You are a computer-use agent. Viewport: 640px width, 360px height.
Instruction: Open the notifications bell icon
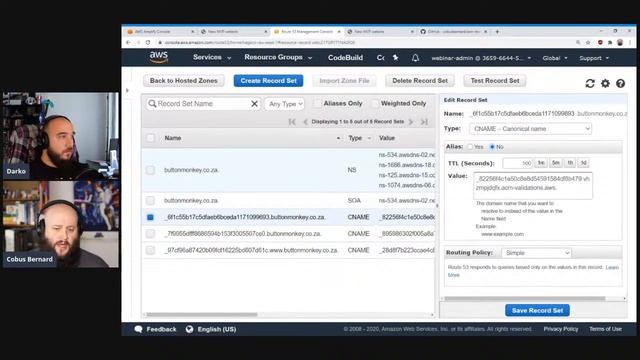pos(415,58)
